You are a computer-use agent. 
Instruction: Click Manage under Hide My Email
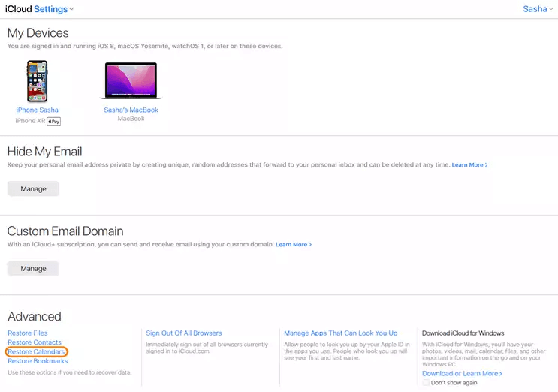[x=33, y=189]
